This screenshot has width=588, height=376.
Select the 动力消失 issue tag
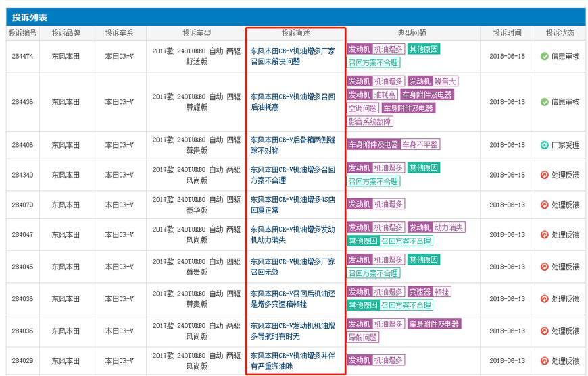coord(448,227)
